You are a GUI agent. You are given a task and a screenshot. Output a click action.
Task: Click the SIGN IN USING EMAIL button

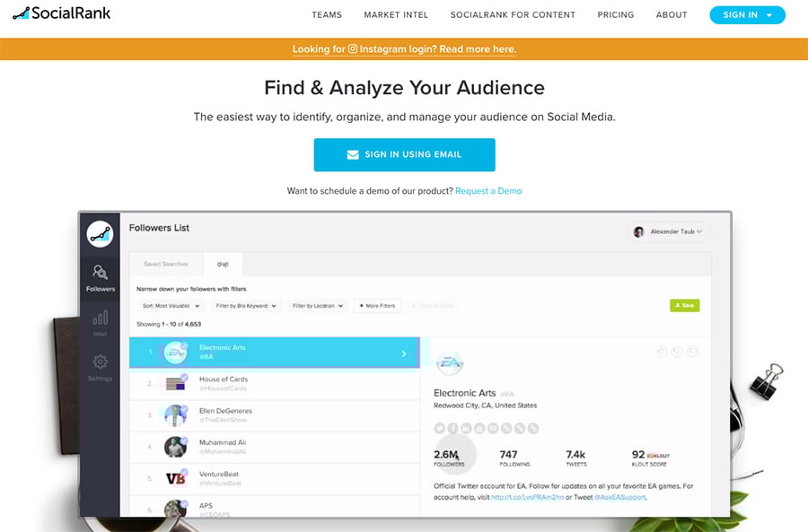coord(405,154)
